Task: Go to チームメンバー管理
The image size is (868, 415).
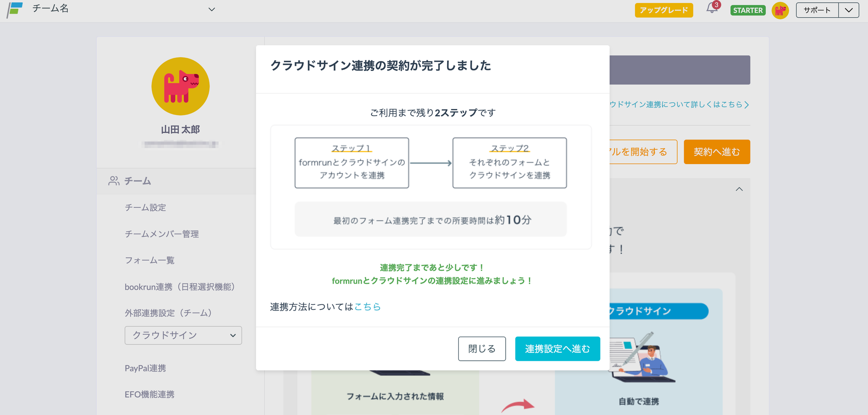Action: coord(161,234)
